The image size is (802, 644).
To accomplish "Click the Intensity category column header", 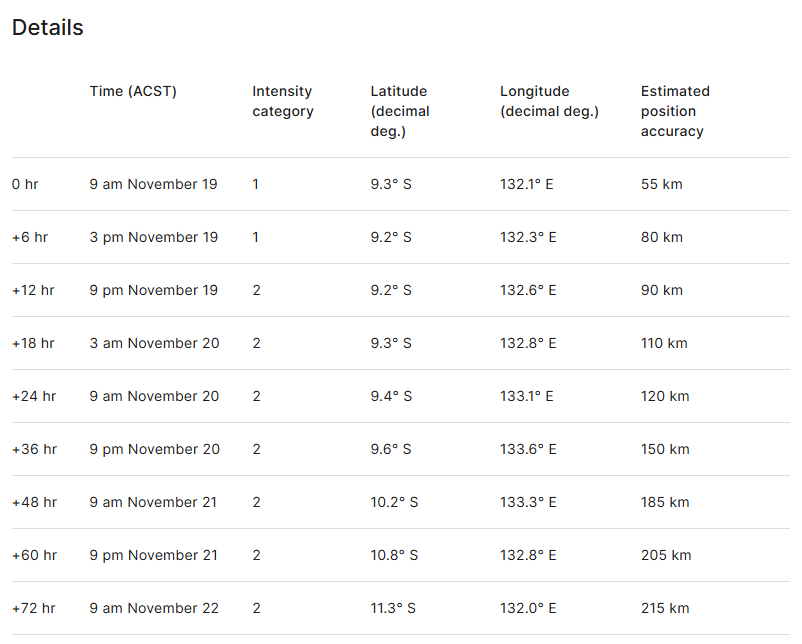I will [x=283, y=101].
